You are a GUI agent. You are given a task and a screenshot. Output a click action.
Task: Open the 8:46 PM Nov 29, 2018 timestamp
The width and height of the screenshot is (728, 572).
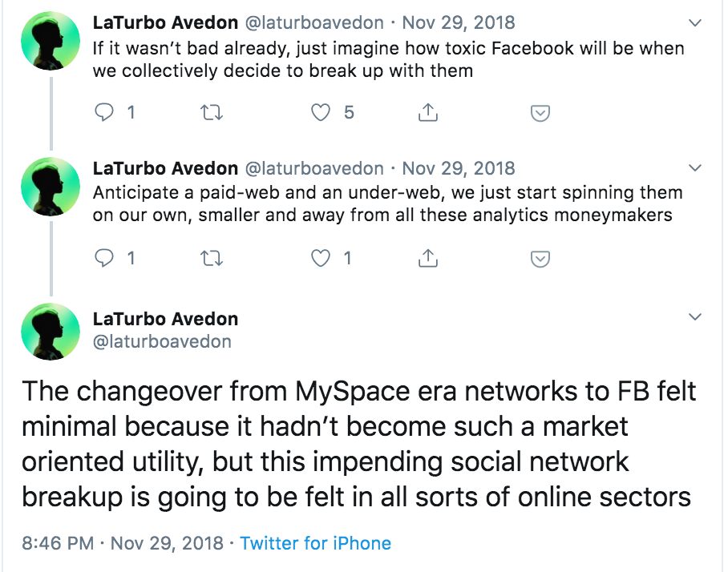[123, 543]
